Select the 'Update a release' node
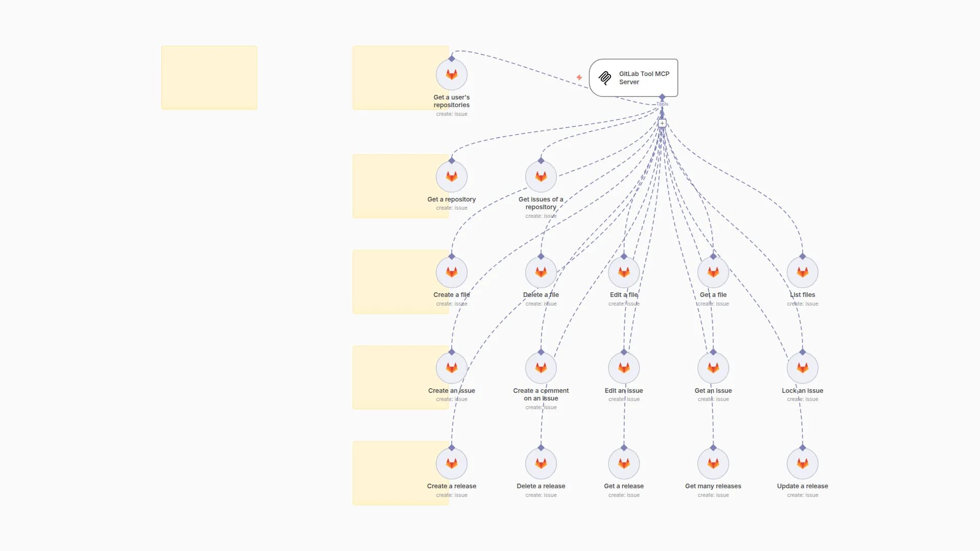Screen dimensions: 980x551 coord(802,464)
